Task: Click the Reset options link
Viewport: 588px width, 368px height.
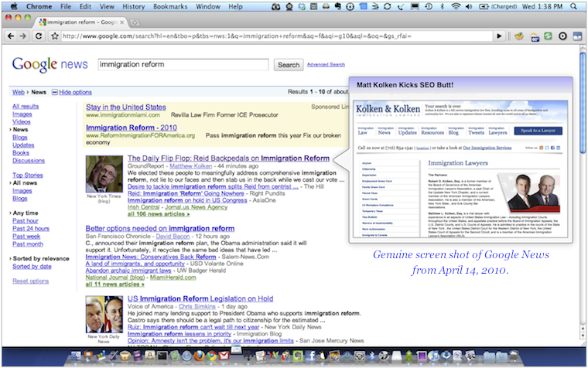Action: point(31,281)
